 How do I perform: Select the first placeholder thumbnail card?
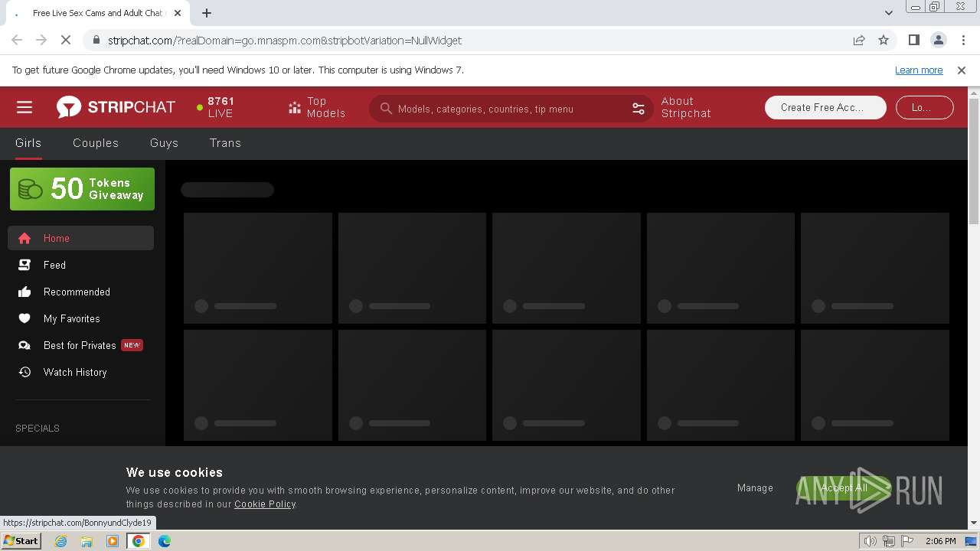pyautogui.click(x=258, y=268)
